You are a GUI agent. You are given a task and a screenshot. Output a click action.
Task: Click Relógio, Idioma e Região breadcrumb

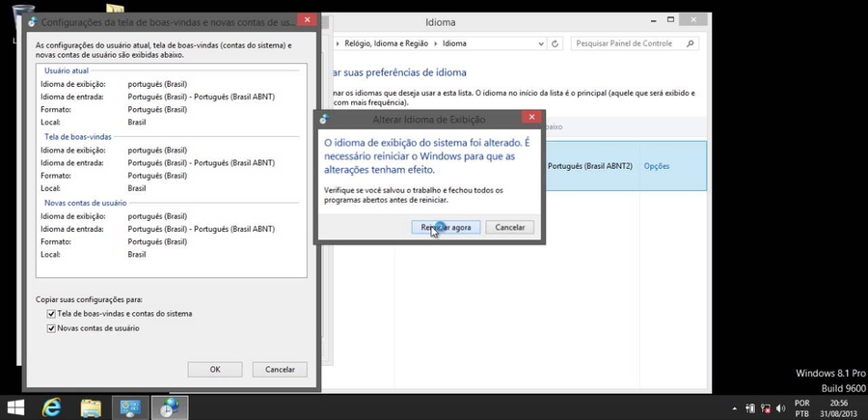[390, 43]
